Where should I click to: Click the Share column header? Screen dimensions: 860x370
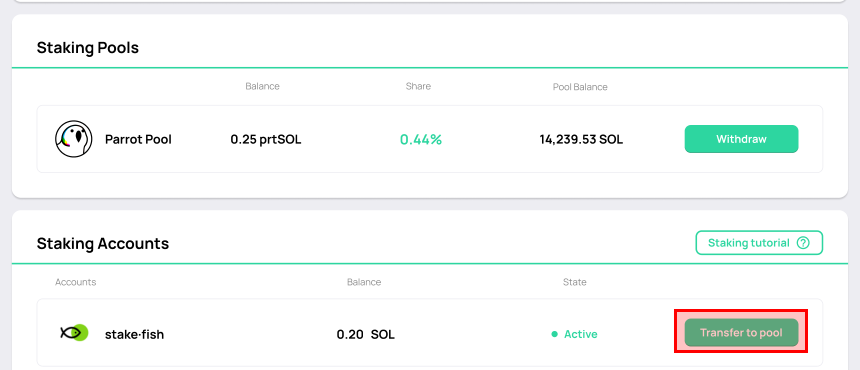coord(418,86)
